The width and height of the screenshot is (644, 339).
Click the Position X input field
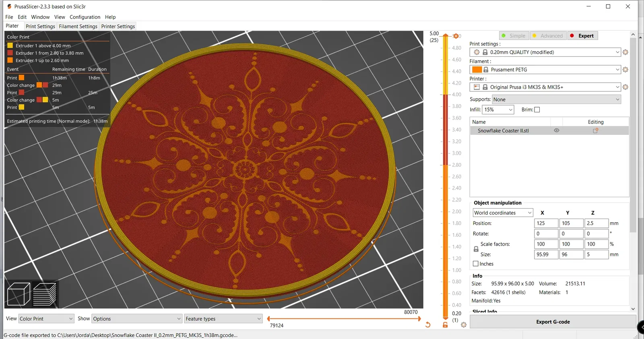pos(546,223)
